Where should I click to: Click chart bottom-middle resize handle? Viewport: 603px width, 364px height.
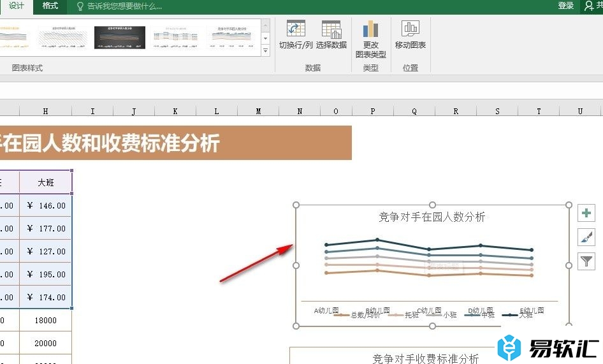tap(432, 326)
